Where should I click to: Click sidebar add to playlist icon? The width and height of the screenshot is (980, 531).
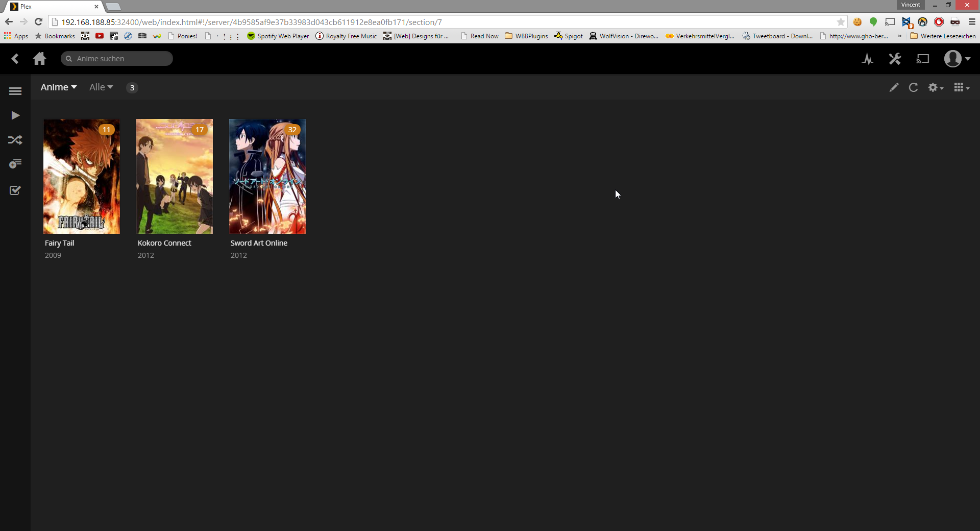pos(15,164)
